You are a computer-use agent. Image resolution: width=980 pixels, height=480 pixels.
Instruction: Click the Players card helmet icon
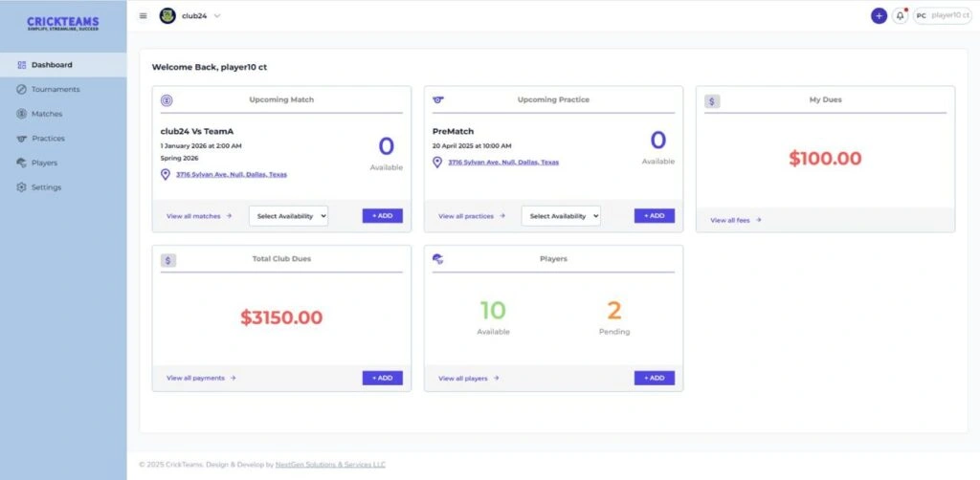click(x=438, y=259)
